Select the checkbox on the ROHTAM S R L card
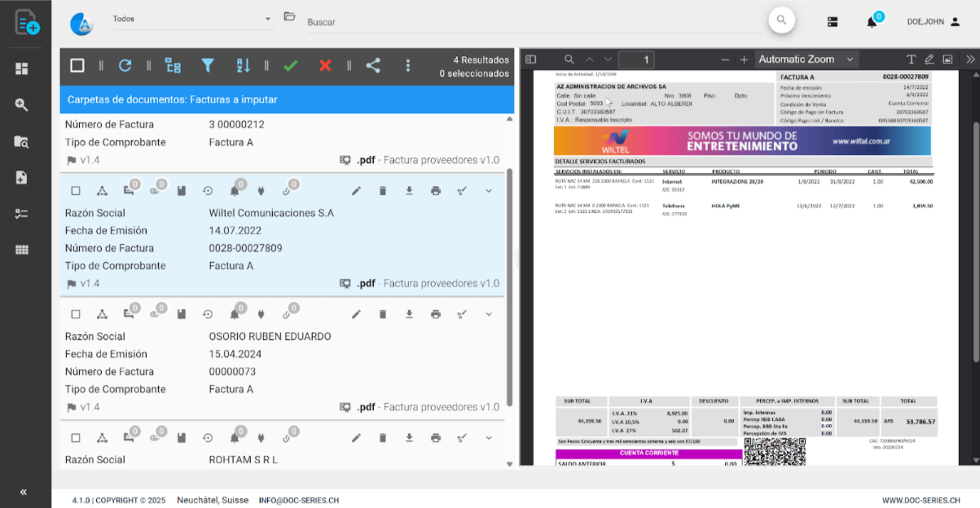Screen dimensions: 980x508 (76, 437)
